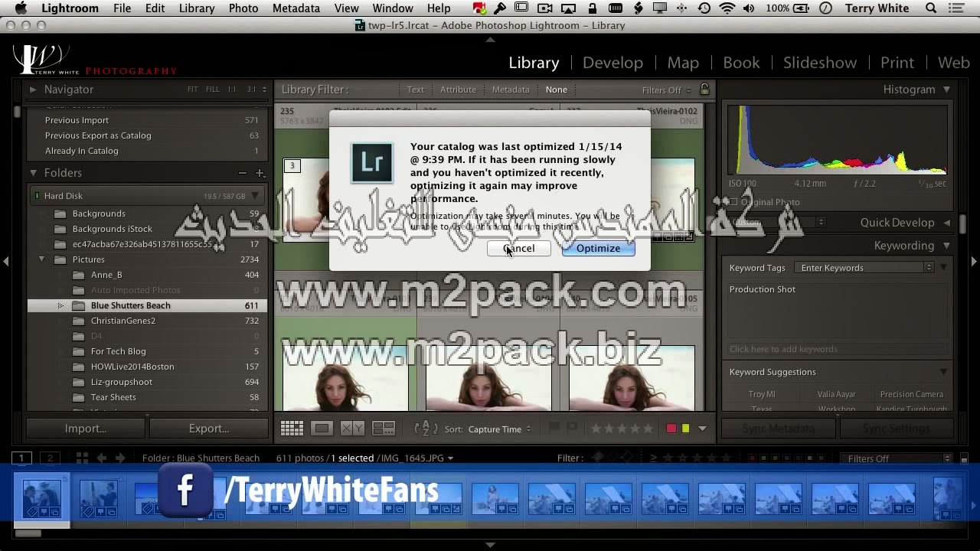
Task: Switch to Loupe view in toolbar
Action: (x=322, y=429)
